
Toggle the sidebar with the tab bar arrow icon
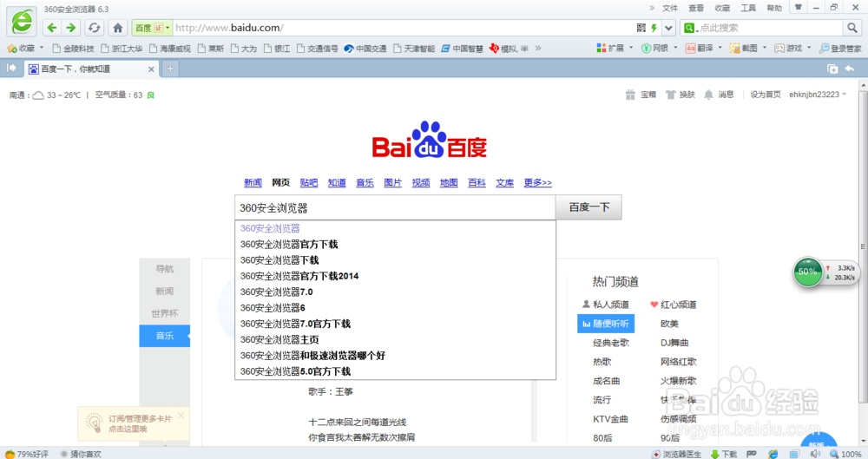(11, 68)
